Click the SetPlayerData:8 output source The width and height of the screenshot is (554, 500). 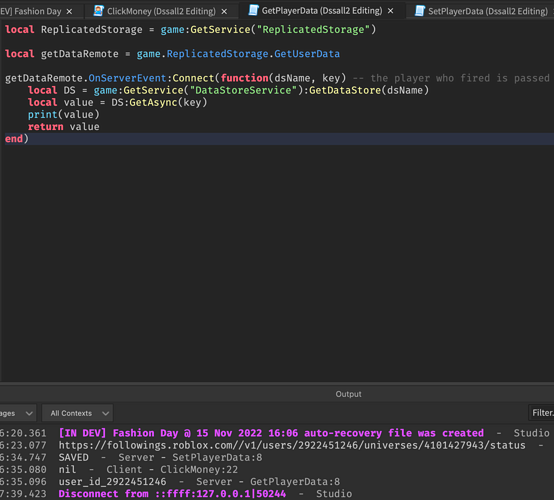click(x=217, y=457)
